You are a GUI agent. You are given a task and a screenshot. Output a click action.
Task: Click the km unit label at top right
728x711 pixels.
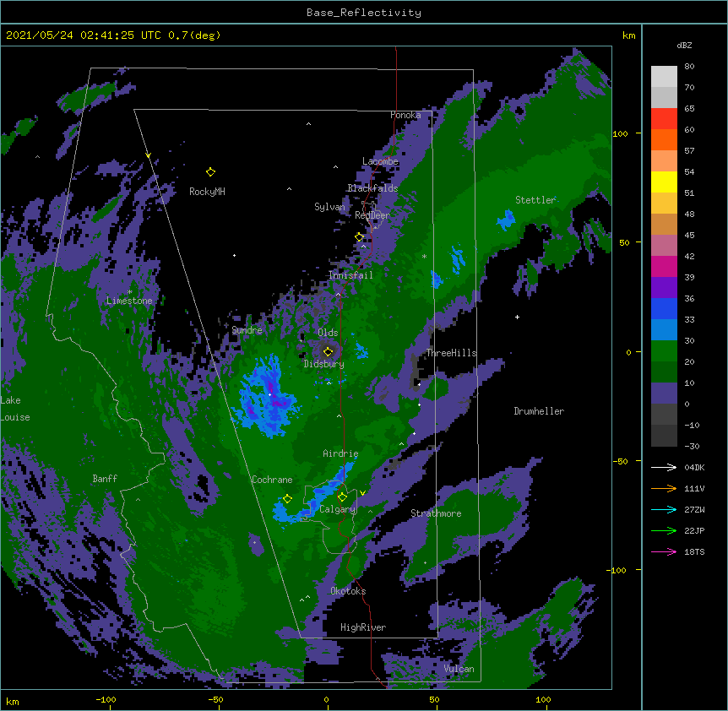coord(628,35)
